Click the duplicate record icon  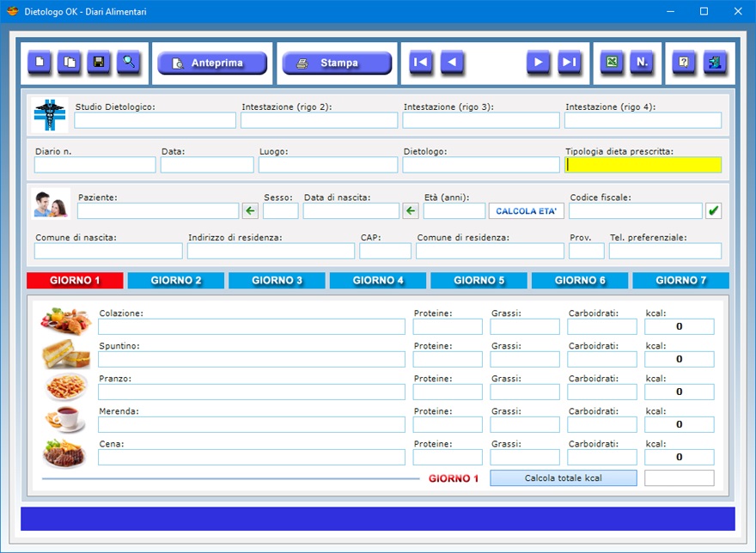[70, 62]
